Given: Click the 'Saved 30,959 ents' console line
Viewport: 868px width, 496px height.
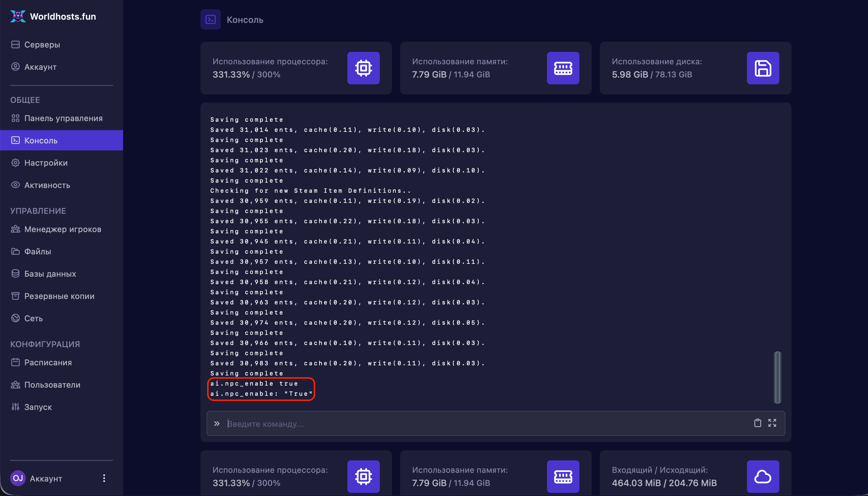Looking at the screenshot, I should point(347,201).
